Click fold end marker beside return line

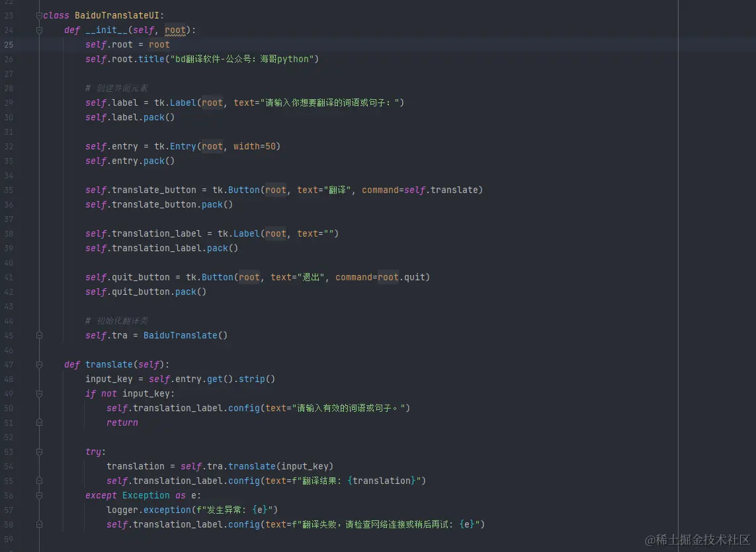point(39,422)
